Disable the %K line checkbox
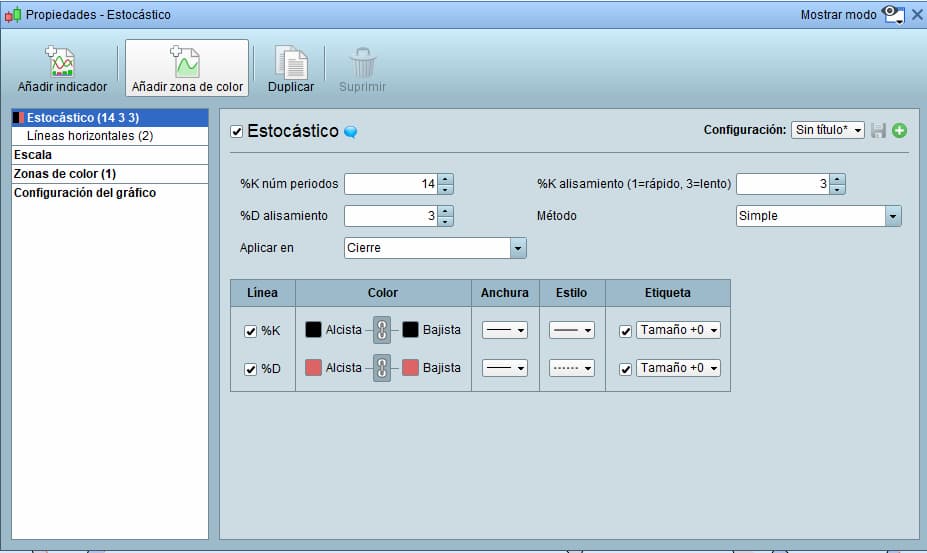 point(251,331)
